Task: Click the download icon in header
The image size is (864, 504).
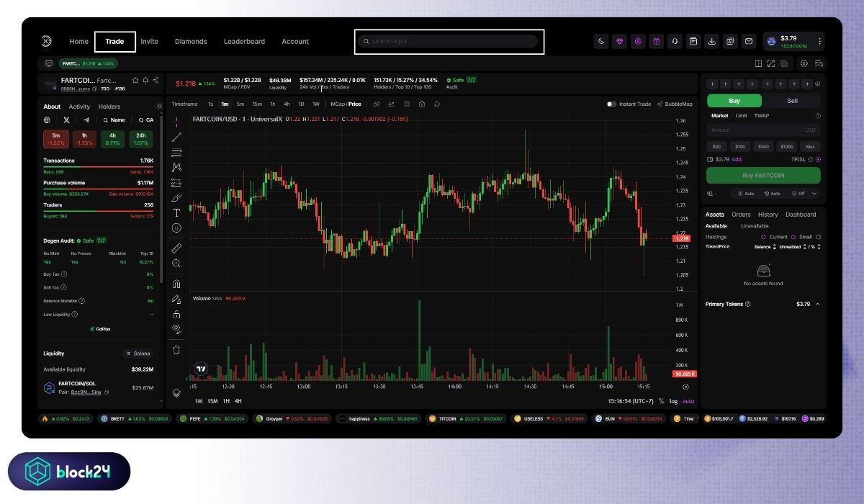Action: point(711,41)
